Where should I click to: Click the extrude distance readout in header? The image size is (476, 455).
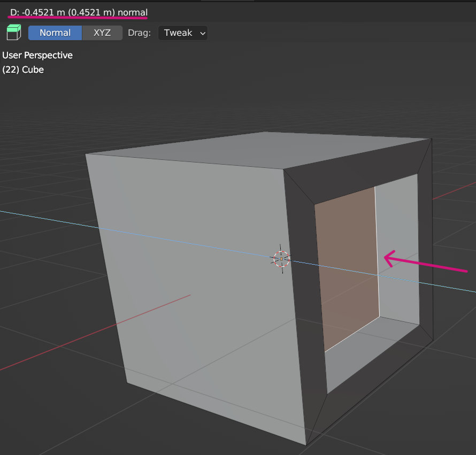(x=79, y=12)
